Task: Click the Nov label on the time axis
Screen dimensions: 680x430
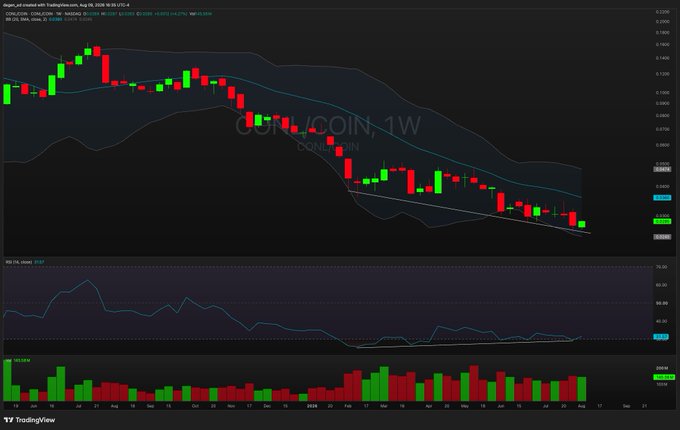Action: tap(231, 406)
